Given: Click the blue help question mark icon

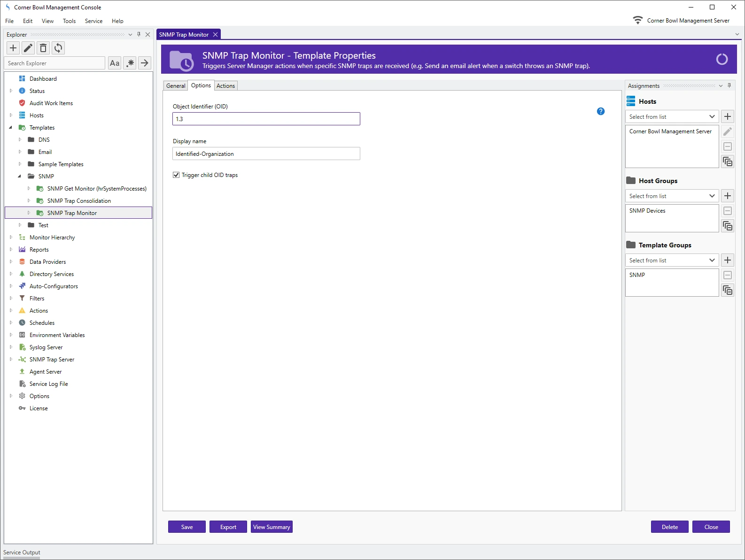Looking at the screenshot, I should 600,111.
